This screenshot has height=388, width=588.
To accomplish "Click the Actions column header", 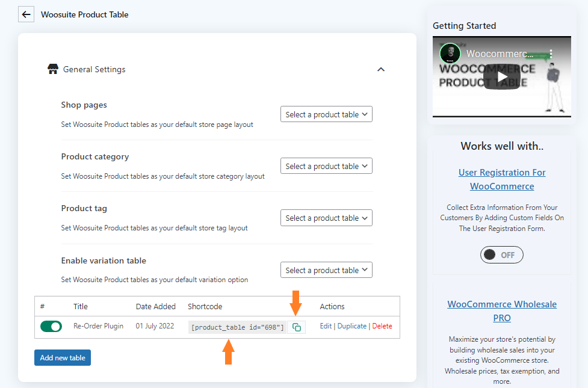I will pyautogui.click(x=332, y=307).
